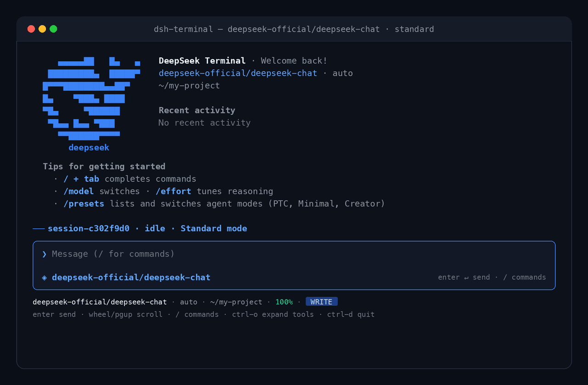The image size is (588, 385).
Task: Click the "Tips for getting started" heading
Action: (104, 167)
